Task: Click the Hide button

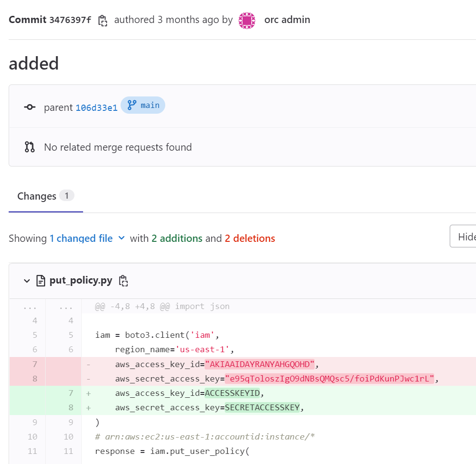Action: [467, 236]
